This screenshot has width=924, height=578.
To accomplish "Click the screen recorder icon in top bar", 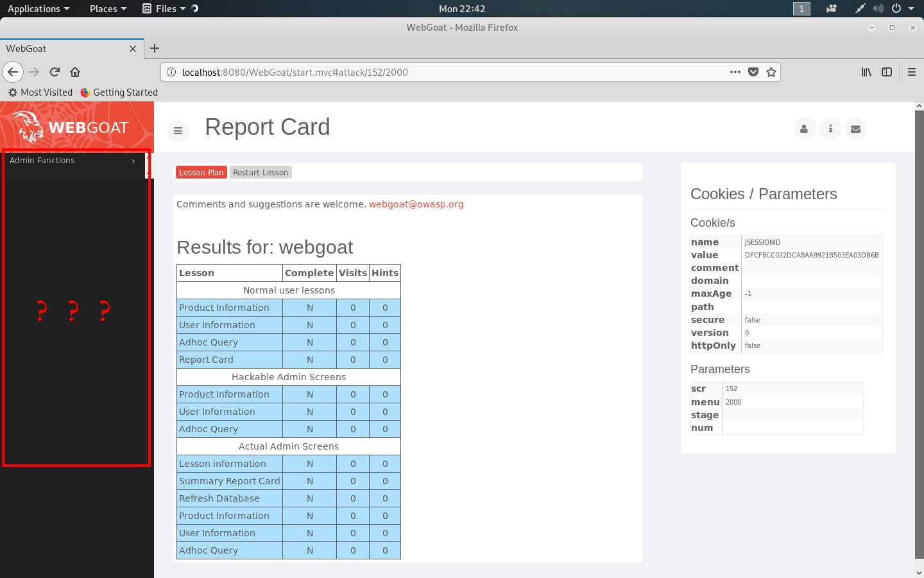I will (x=832, y=8).
